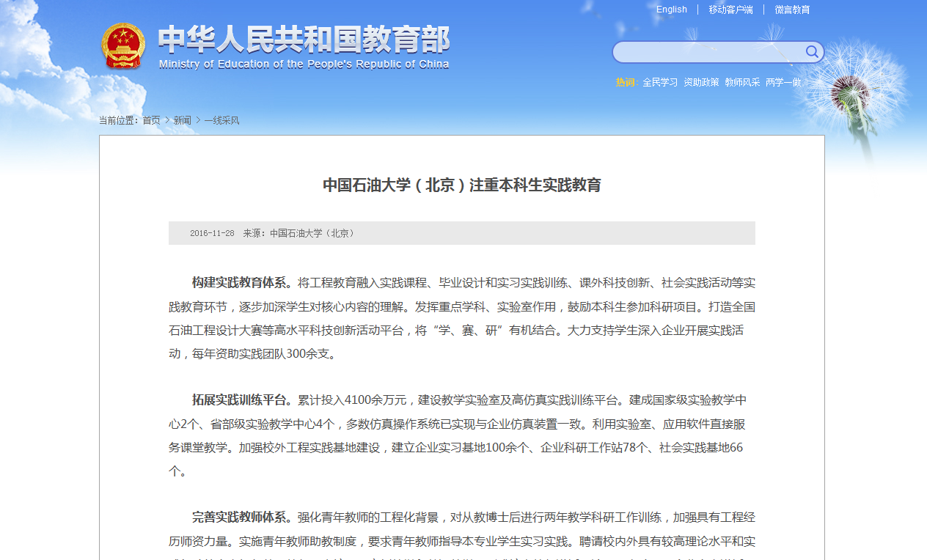Select the hot keyword 全民学习
This screenshot has height=560, width=927.
tap(659, 82)
